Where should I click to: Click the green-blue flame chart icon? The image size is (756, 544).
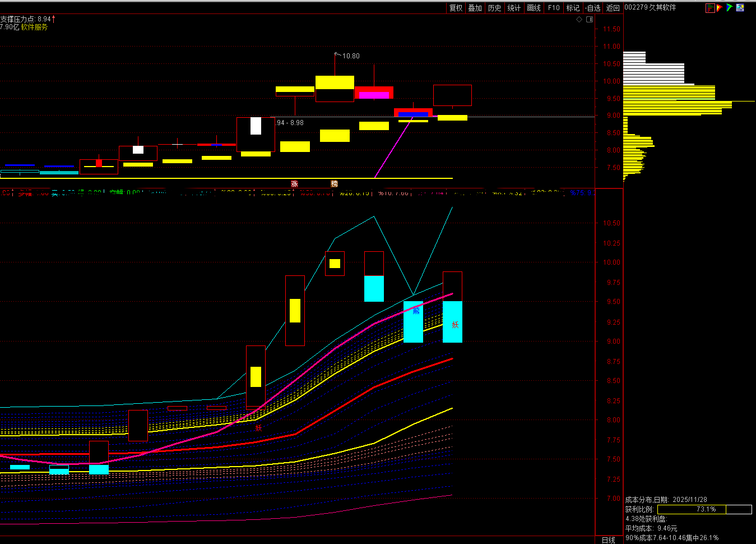tap(730, 8)
